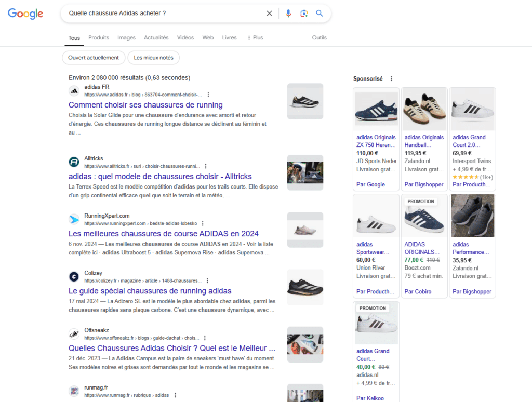This screenshot has height=402, width=532.
Task: Click the adidas Originals Handball title
Action: tap(424, 141)
